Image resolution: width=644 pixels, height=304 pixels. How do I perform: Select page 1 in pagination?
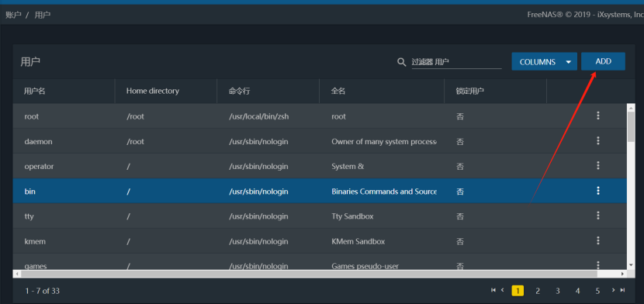coord(518,291)
